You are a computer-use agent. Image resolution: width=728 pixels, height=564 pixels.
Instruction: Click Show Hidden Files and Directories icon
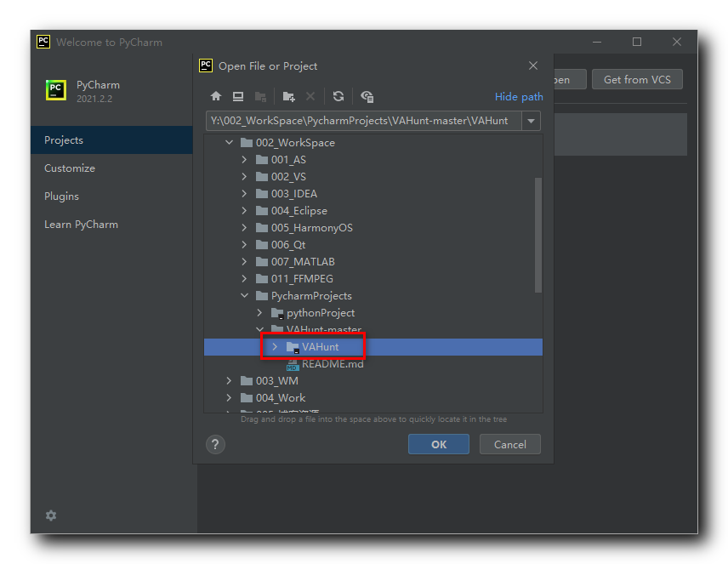click(x=367, y=97)
